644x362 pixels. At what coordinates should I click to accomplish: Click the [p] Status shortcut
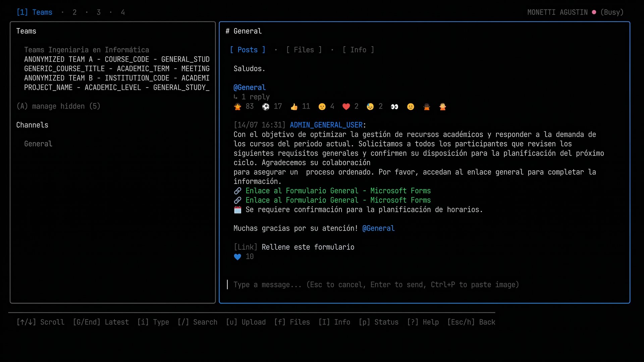click(x=378, y=322)
